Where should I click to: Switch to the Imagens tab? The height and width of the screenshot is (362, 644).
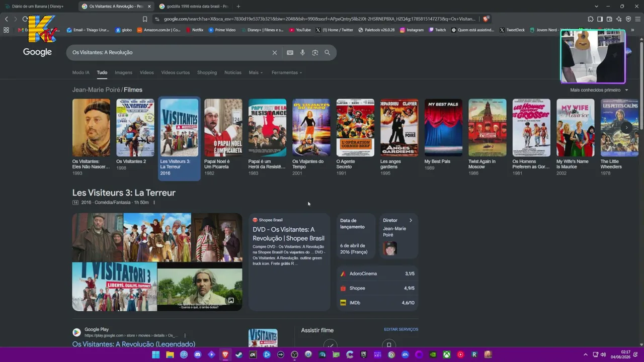click(123, 72)
